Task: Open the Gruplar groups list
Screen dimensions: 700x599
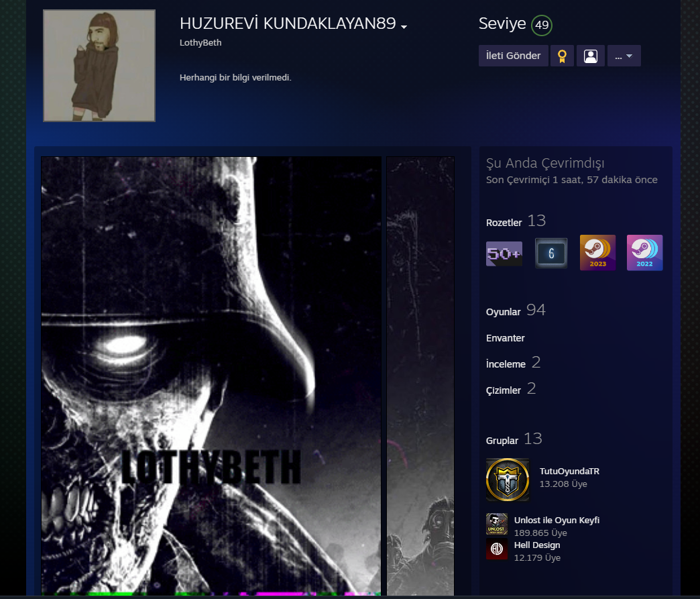Action: coord(502,441)
